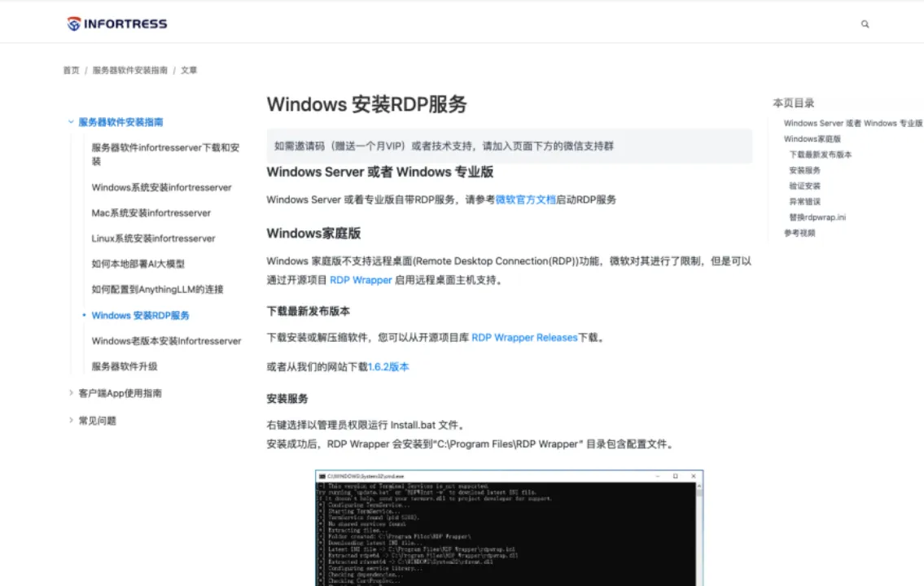Viewport: 924px width, 586px height.
Task: Click the Windows 安装RDP服务 page title
Action: 366,104
